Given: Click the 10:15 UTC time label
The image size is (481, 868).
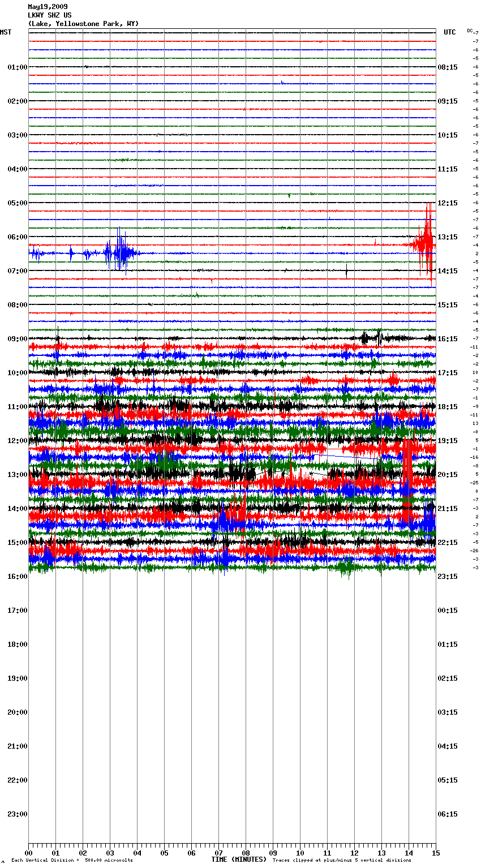Looking at the screenshot, I should point(448,135).
